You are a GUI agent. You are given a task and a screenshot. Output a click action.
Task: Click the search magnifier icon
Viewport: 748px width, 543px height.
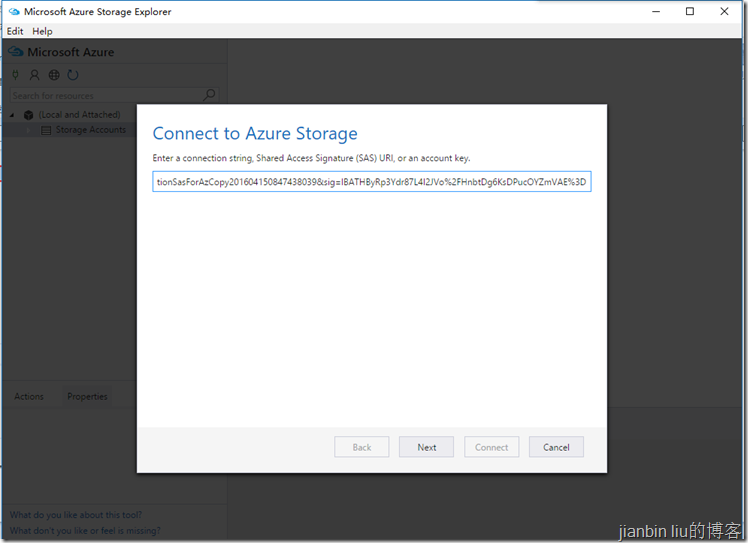click(x=209, y=95)
